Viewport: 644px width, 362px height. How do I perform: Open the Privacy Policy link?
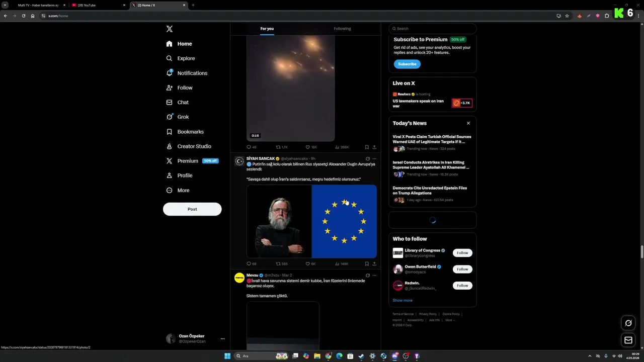(428, 314)
